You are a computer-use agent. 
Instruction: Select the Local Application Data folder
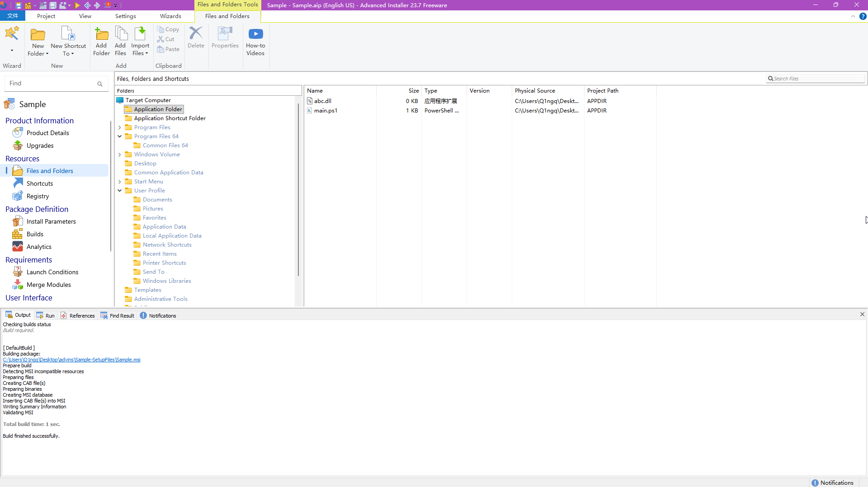coord(172,236)
